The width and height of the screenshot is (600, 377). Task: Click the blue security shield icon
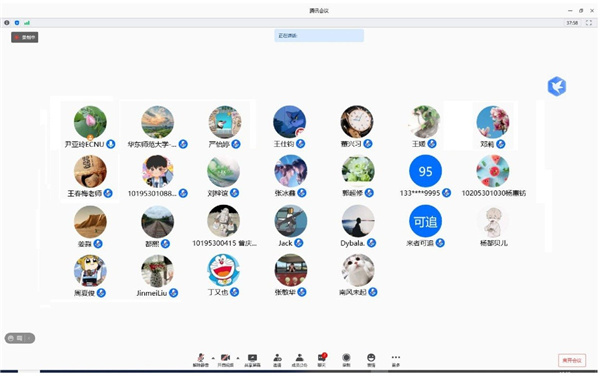click(17, 23)
